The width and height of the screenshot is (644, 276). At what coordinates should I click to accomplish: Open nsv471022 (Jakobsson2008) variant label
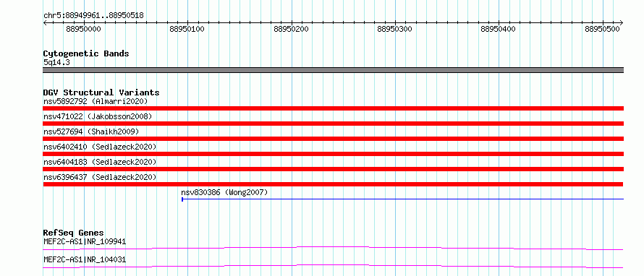[98, 116]
